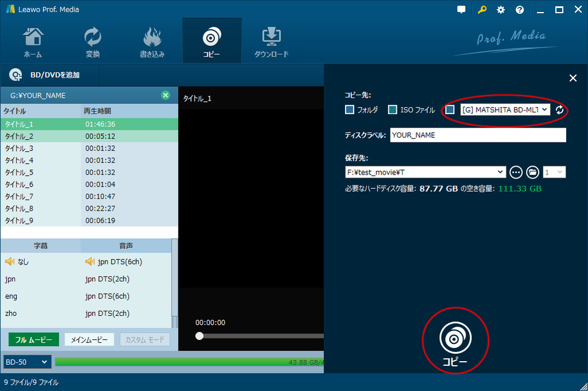Select the タイトル_4 row
Viewport: 588px width, 391px height.
coord(89,160)
